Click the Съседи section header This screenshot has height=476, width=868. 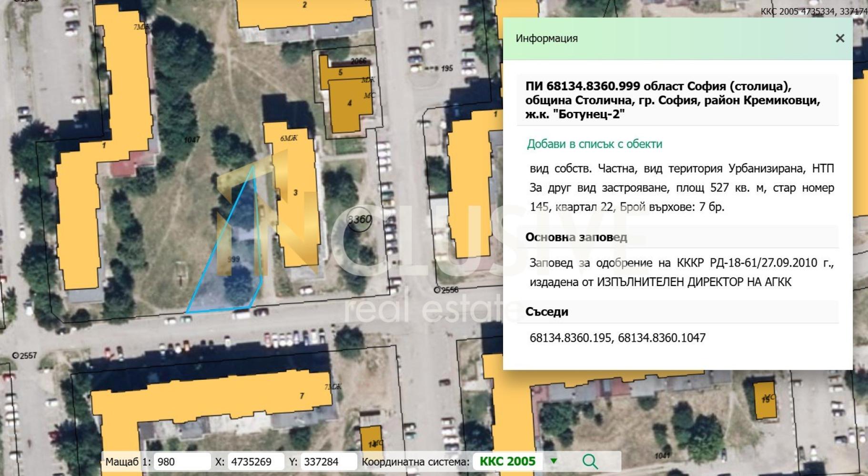(547, 312)
